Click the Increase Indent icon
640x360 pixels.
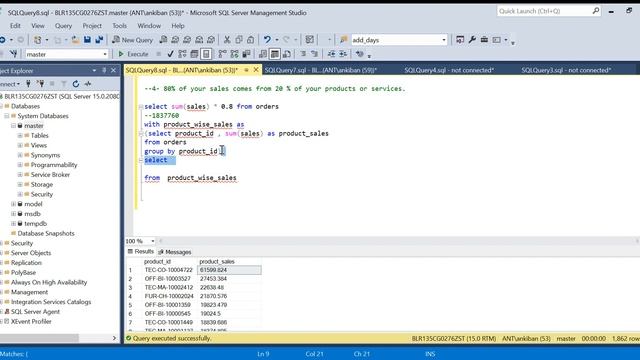343,54
